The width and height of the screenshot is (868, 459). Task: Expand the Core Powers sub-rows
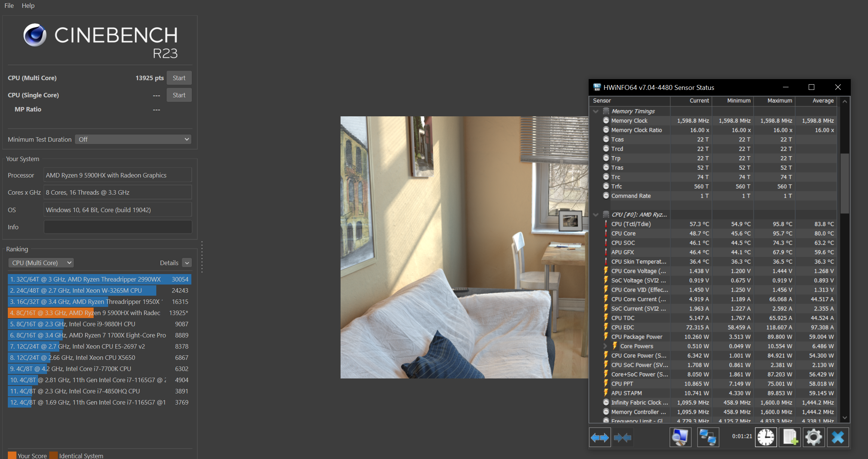605,346
